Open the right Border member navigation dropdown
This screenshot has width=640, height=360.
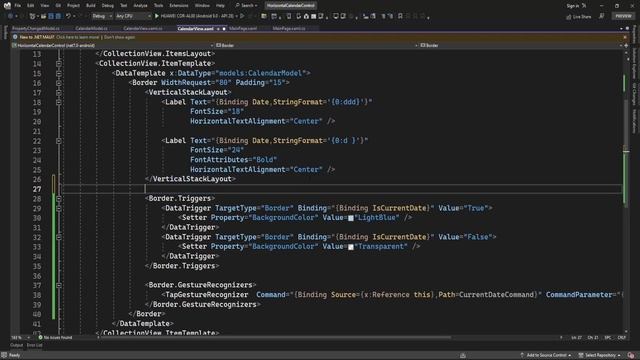[520, 45]
